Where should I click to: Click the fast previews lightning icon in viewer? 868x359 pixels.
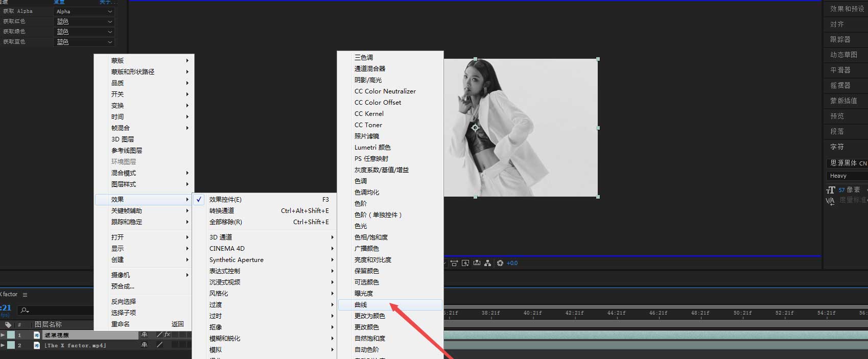(x=465, y=263)
